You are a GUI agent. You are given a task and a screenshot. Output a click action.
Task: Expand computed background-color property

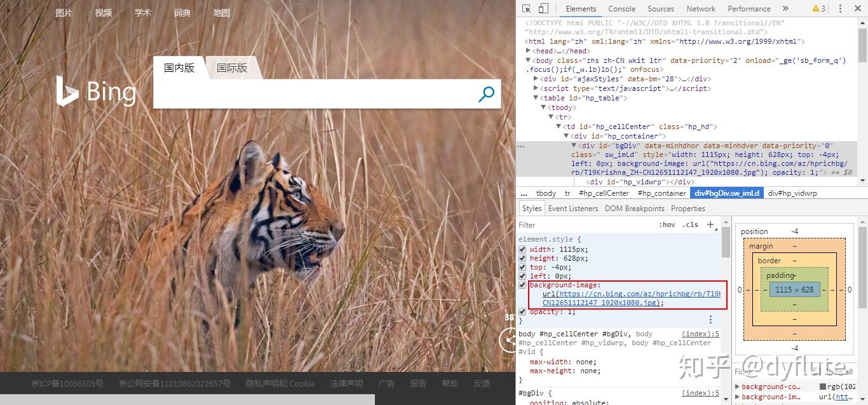tap(738, 387)
